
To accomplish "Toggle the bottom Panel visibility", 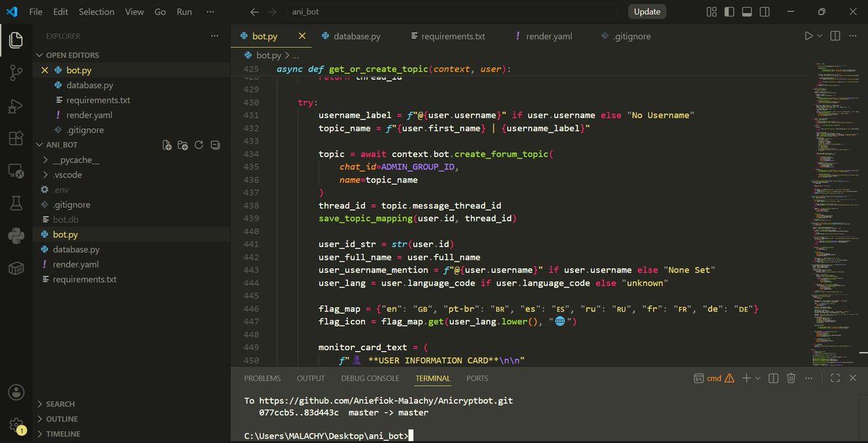I will (746, 12).
